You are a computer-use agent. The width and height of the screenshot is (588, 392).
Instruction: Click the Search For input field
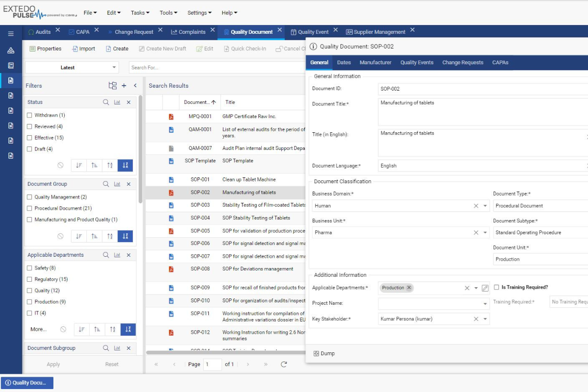pyautogui.click(x=217, y=68)
